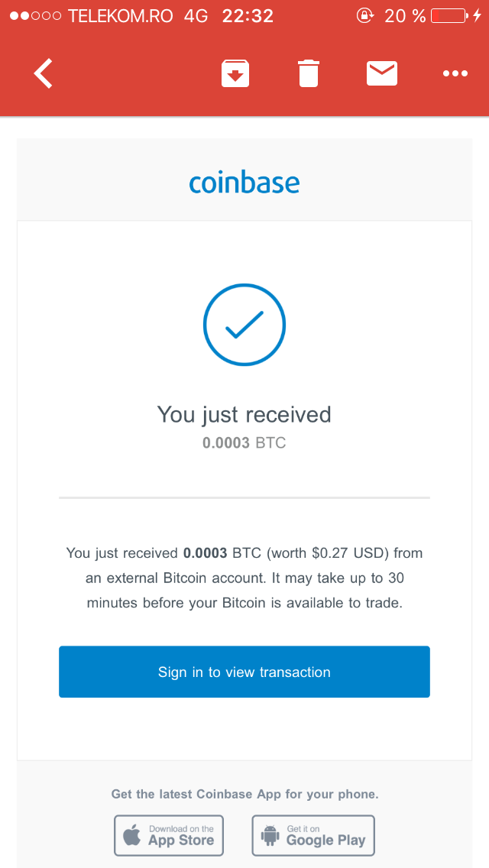Delete the email using the trash icon
Screen dimensions: 489x868
pos(309,73)
